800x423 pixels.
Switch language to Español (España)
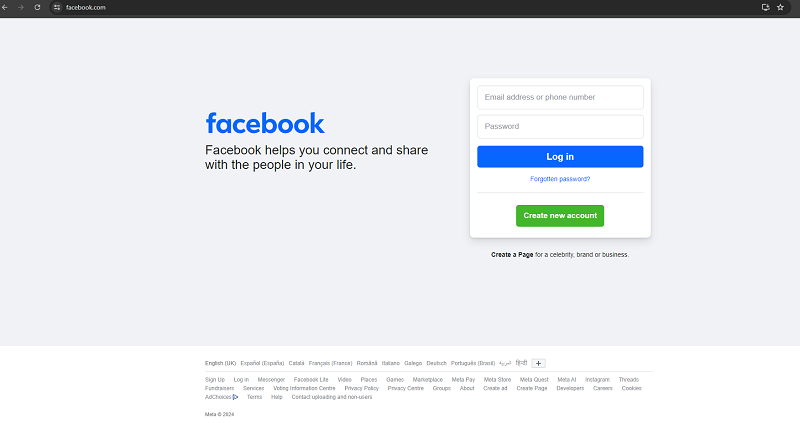(262, 363)
